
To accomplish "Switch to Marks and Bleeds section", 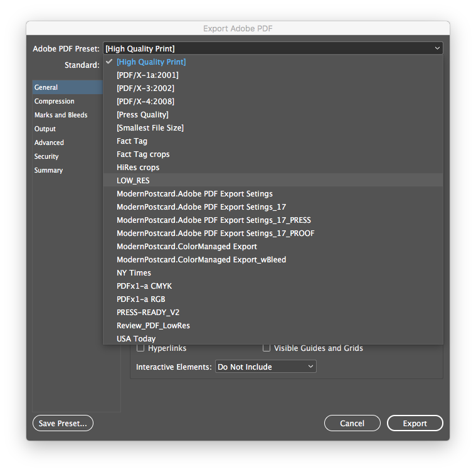I will tap(61, 115).
